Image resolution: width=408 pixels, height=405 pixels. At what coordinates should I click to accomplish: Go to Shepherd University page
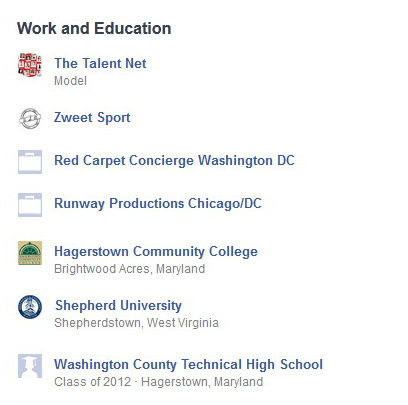[x=118, y=305]
